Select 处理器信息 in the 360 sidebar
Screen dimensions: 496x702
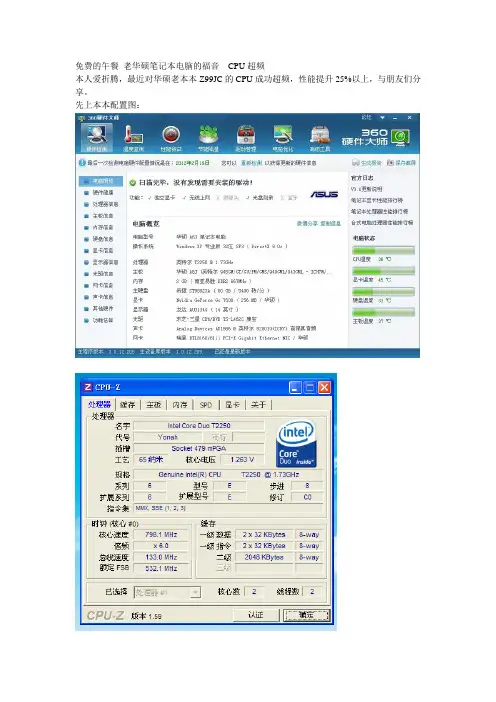pos(101,204)
